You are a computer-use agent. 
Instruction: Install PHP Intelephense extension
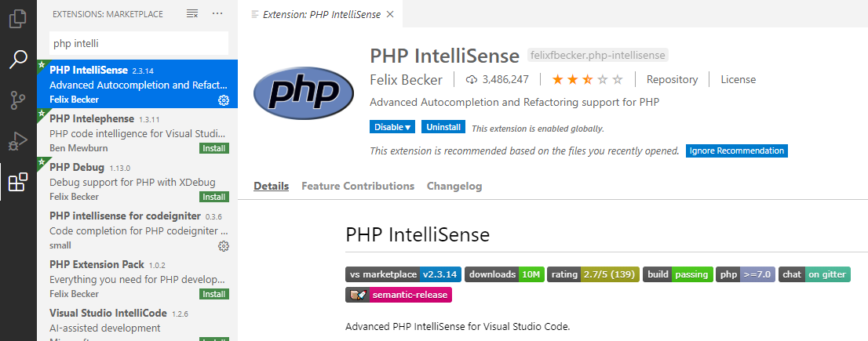pos(213,148)
